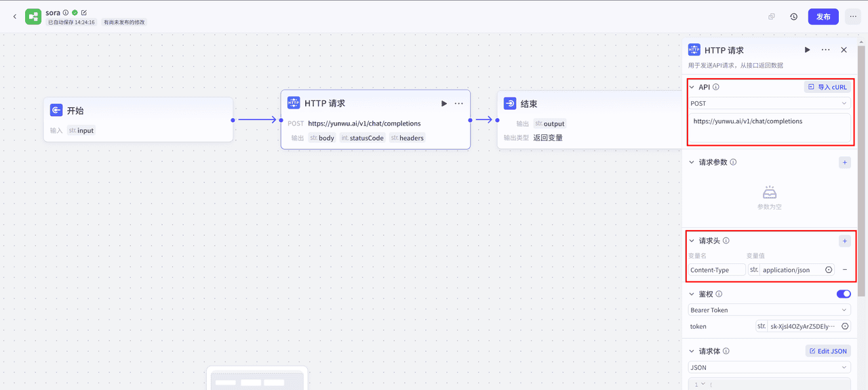
Task: Collapse the API section chevron
Action: (x=692, y=87)
